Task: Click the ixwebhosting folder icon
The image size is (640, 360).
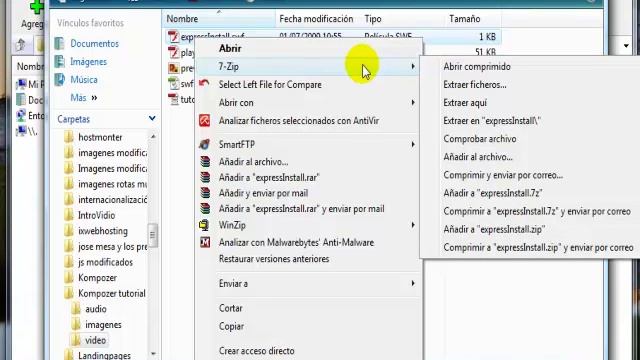Action: (x=69, y=231)
